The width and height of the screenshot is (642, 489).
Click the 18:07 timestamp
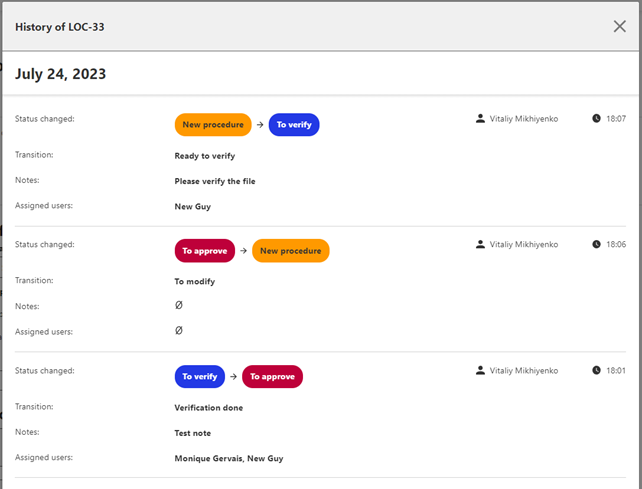[616, 119]
